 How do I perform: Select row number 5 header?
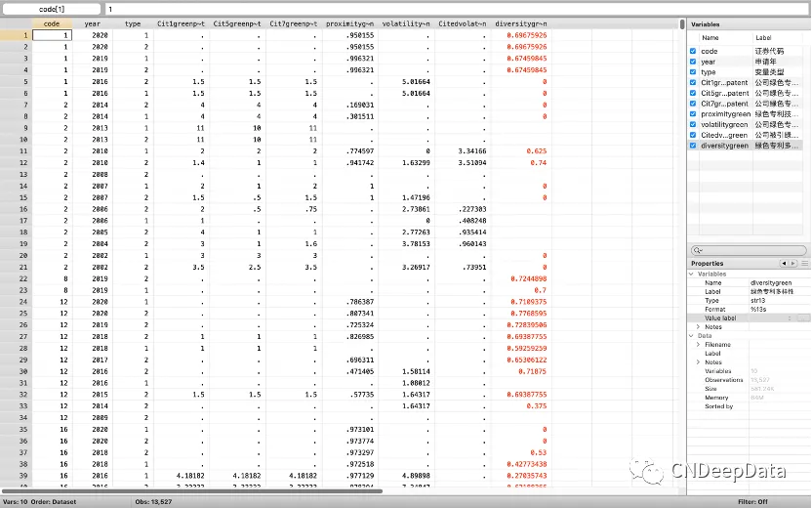coord(16,81)
